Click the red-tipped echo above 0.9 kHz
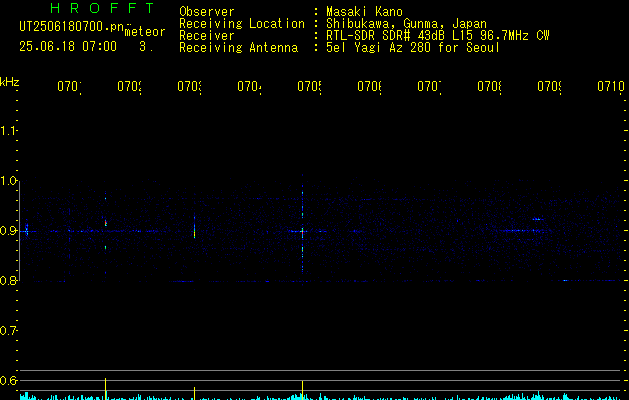 click(106, 223)
